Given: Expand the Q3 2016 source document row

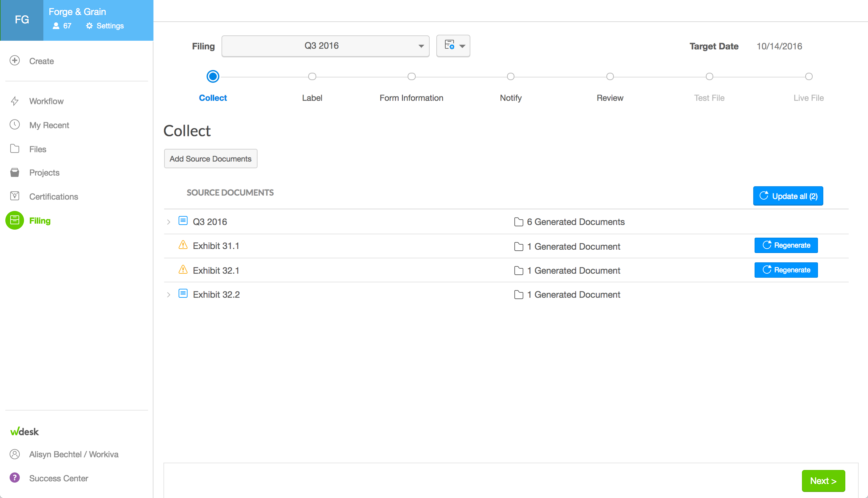Looking at the screenshot, I should [169, 222].
